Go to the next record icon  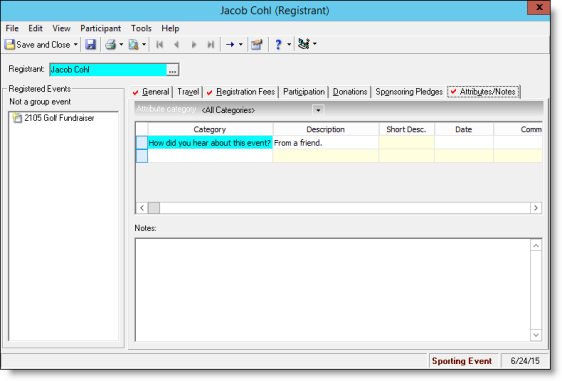tap(194, 44)
